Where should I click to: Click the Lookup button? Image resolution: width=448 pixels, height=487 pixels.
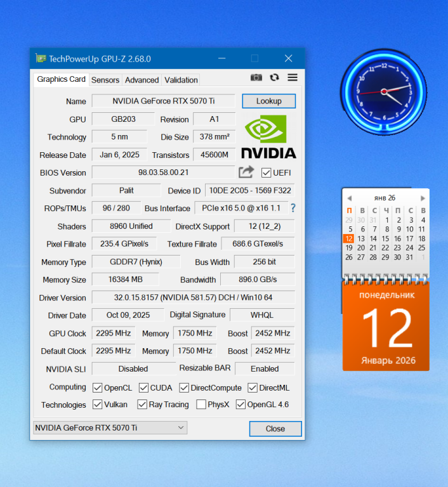269,101
